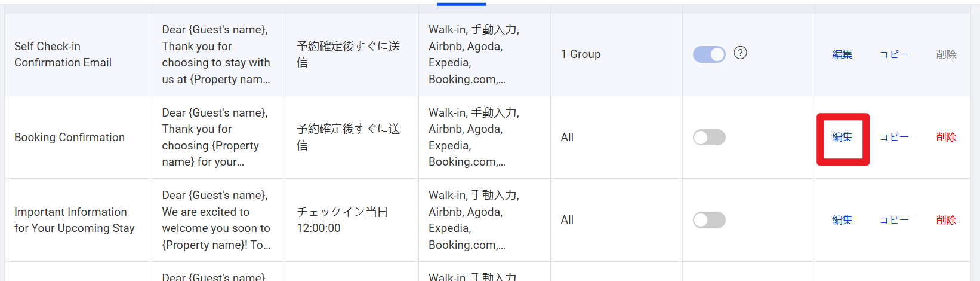The image size is (980, 281).
Task: Select the Booking Confirmation template name
Action: pos(69,138)
